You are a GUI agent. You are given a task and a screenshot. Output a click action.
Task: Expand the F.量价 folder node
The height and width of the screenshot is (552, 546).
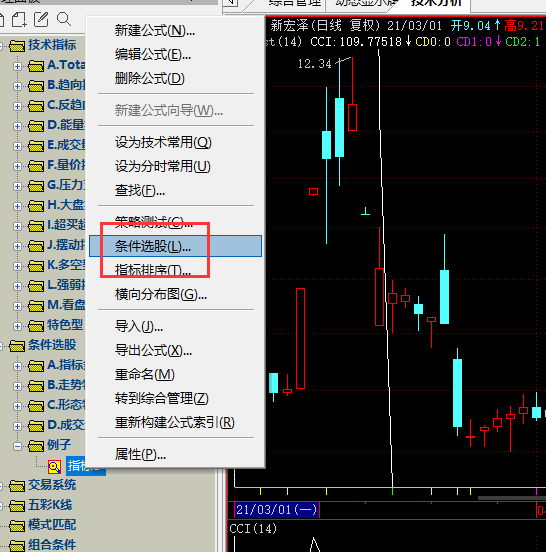[17, 166]
